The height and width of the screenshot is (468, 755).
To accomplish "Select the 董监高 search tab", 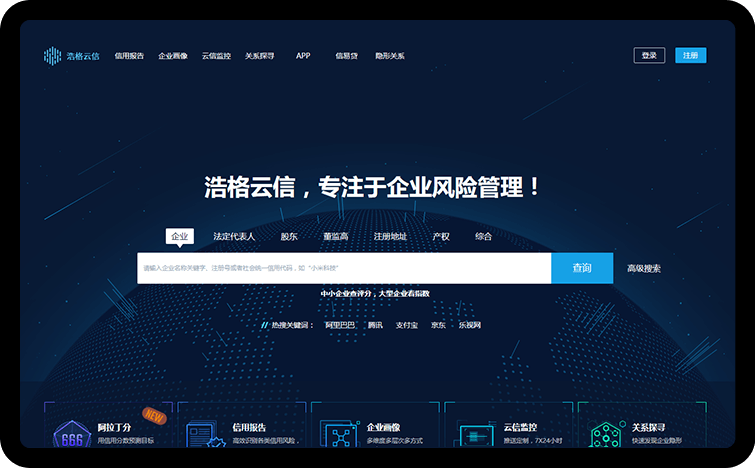I will point(336,236).
